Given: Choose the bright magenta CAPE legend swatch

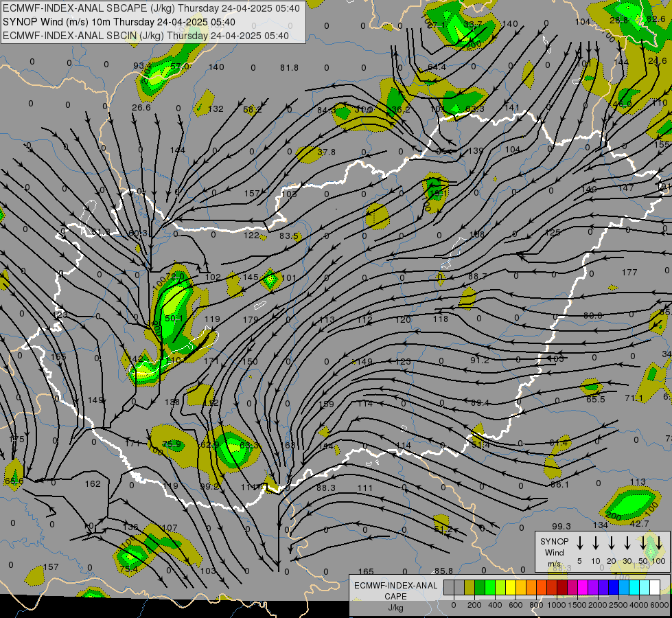Looking at the screenshot, I should click(583, 588).
